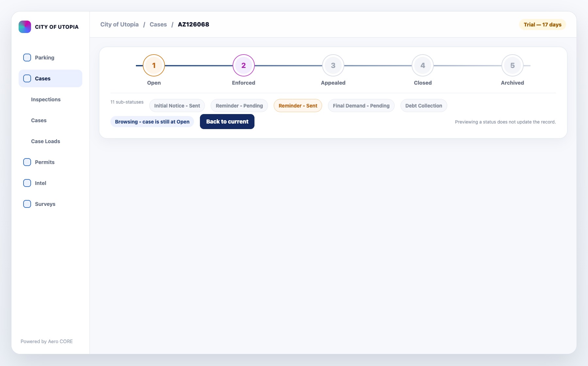Click the City of Utopia gradient logo
The image size is (588, 366).
click(25, 27)
